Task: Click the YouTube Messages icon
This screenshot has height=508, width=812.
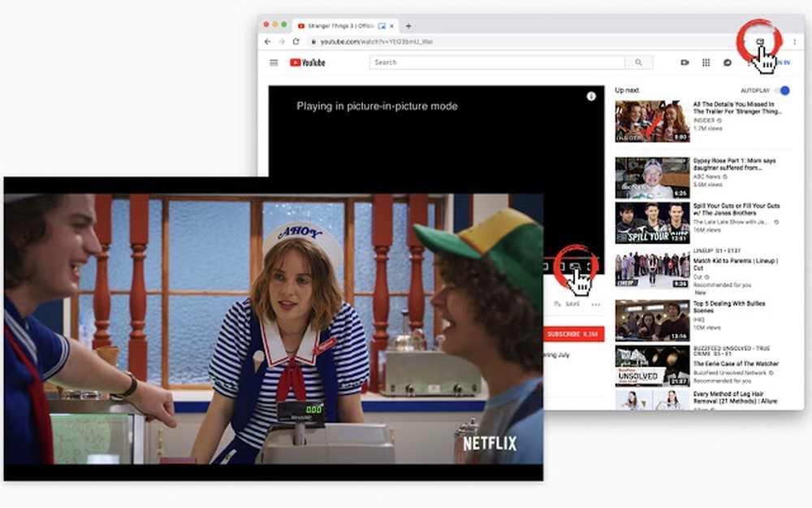Action: [726, 63]
